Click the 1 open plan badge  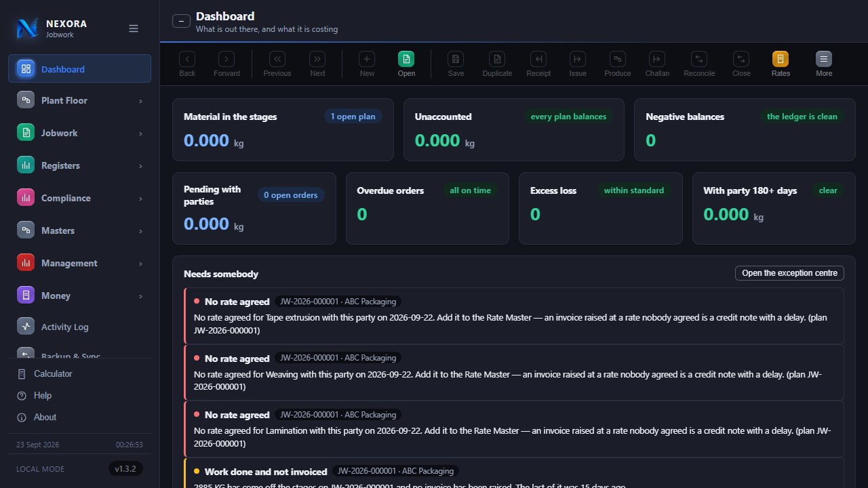pyautogui.click(x=353, y=117)
